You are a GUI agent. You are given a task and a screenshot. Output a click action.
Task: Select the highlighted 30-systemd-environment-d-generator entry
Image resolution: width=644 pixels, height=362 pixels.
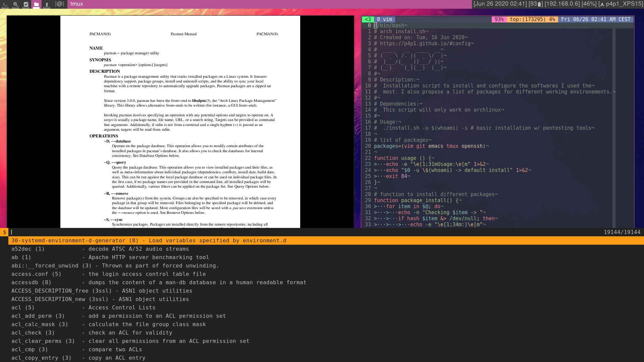click(149, 240)
